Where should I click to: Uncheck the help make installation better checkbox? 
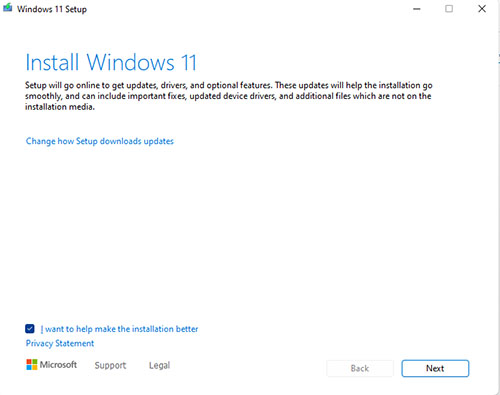click(x=30, y=329)
